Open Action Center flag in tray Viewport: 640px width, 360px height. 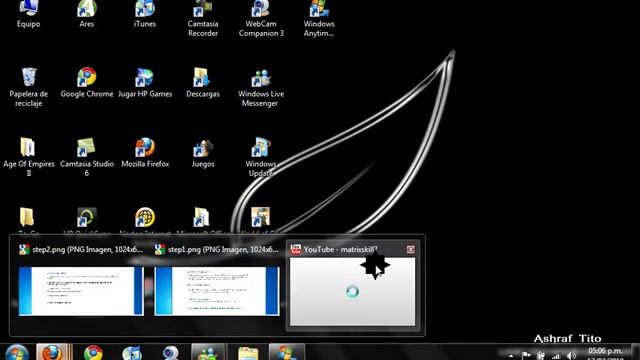click(526, 356)
